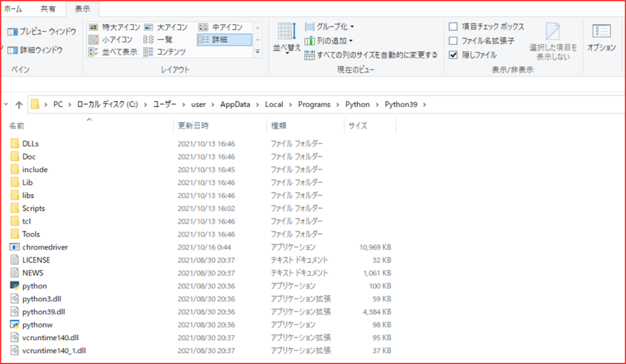Enable the item check boxes (項目チェック ボックス) option
626x364 pixels.
click(453, 27)
